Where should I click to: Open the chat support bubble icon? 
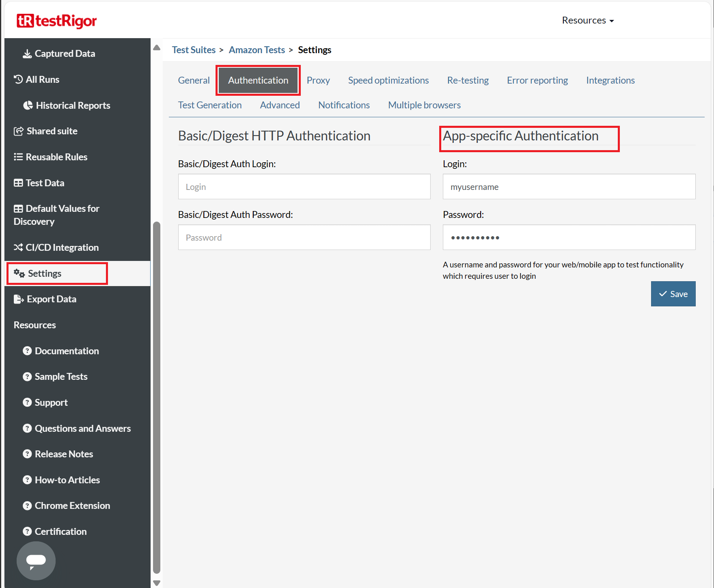(x=36, y=560)
